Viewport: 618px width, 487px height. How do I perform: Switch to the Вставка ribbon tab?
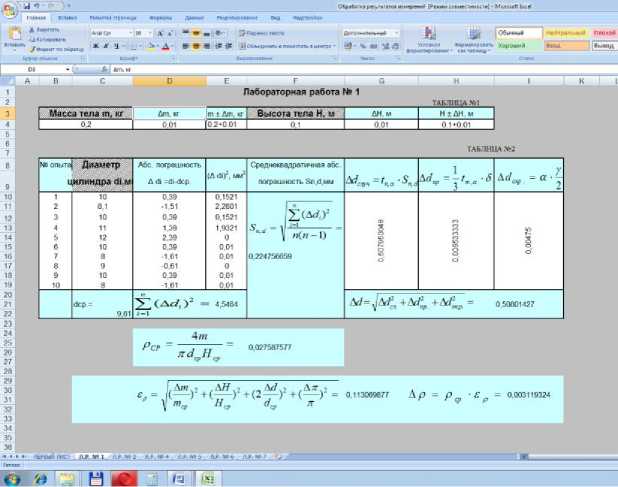tap(70, 17)
